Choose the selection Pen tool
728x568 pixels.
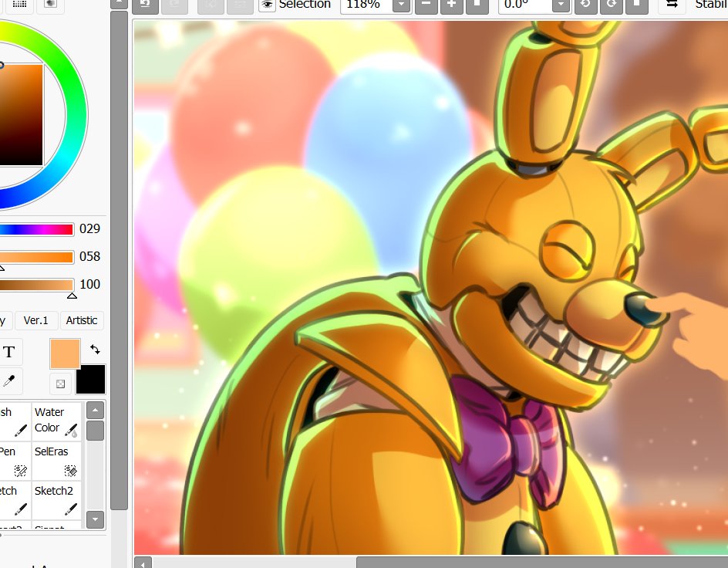tap(15, 461)
